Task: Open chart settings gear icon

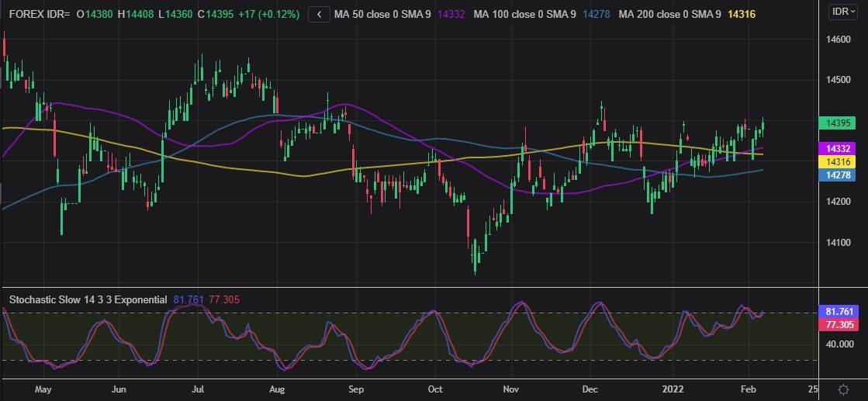Action: click(844, 389)
